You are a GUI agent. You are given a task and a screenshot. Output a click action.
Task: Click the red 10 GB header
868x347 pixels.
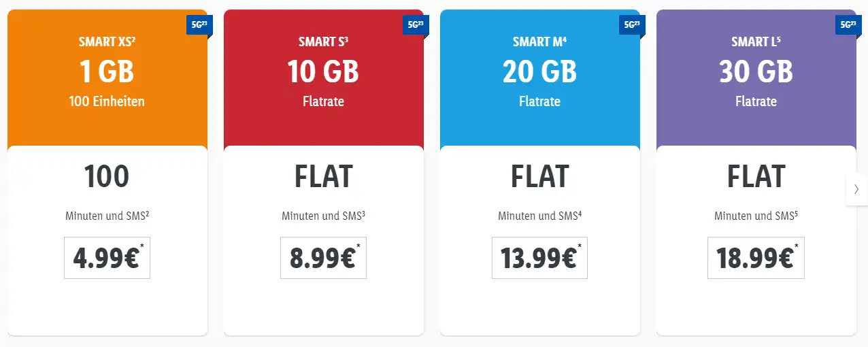click(323, 72)
